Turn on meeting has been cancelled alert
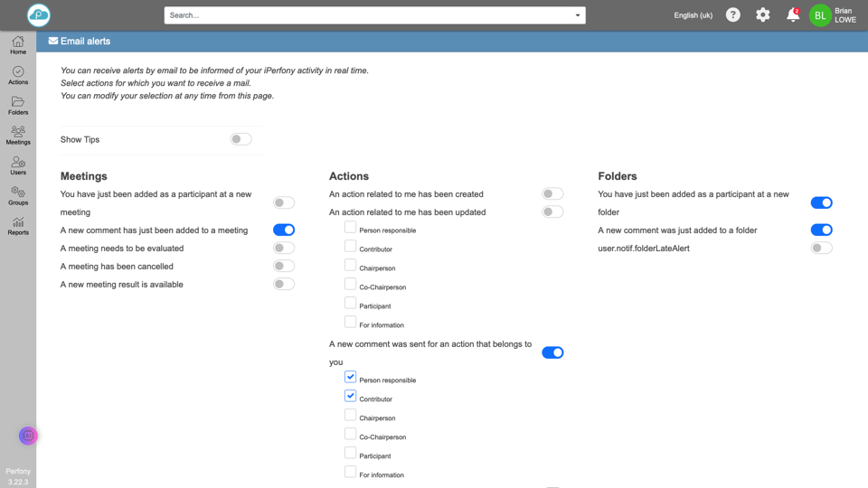The width and height of the screenshot is (868, 488). 284,266
